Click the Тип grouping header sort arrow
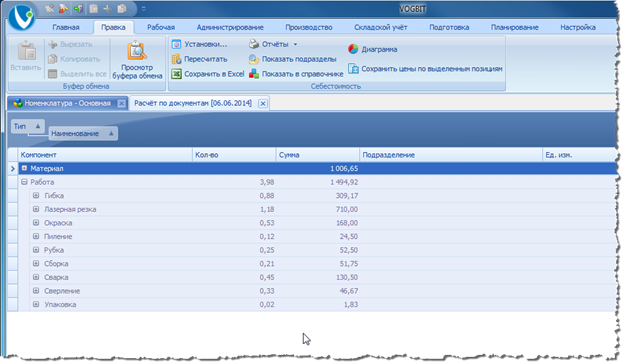 (38, 127)
